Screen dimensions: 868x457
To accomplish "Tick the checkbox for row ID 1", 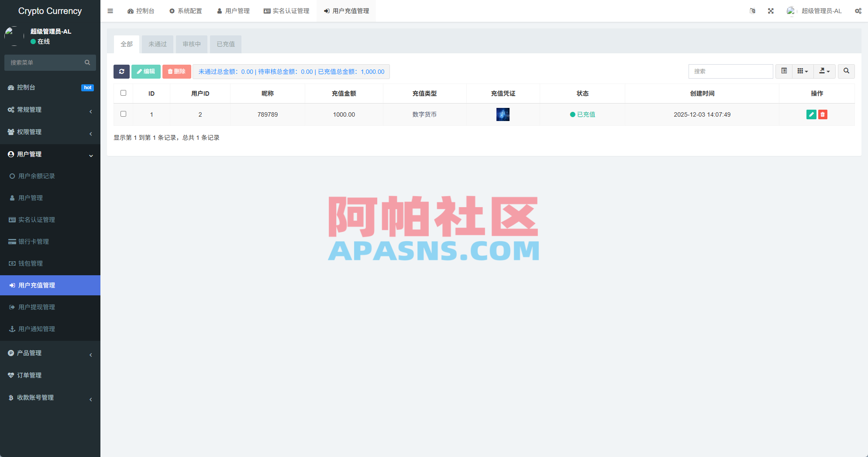I will click(x=124, y=114).
